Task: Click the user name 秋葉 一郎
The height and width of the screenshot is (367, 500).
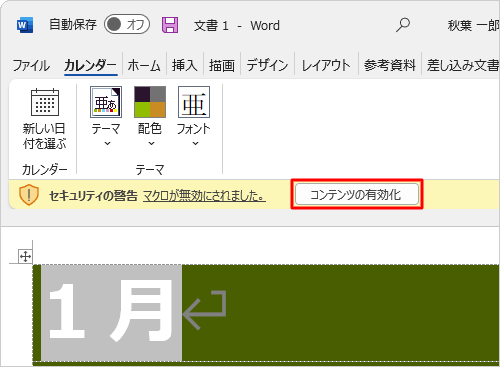Action: (x=473, y=25)
